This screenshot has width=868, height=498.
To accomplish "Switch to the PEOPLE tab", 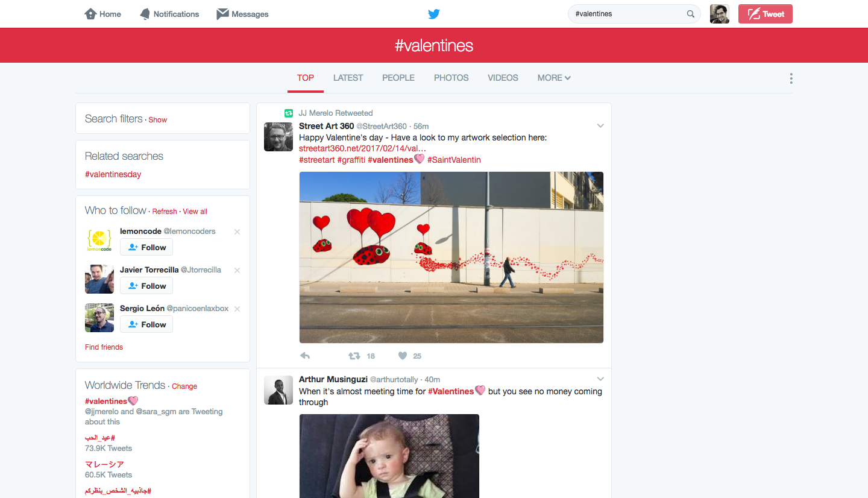I will click(x=398, y=78).
